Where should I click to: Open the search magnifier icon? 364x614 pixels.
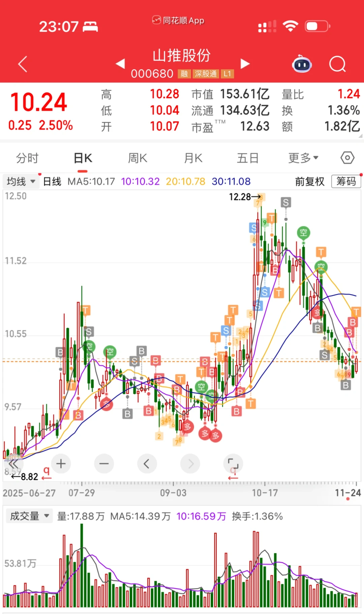point(337,64)
